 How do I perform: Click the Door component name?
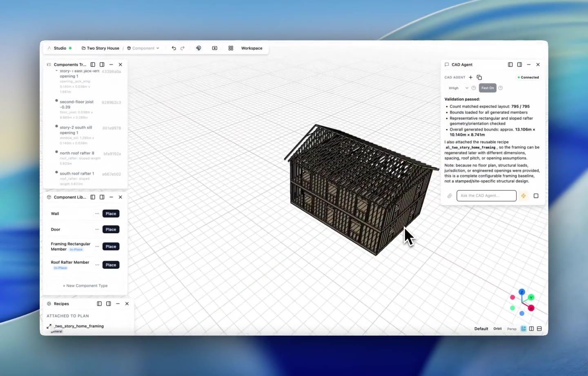pyautogui.click(x=56, y=230)
